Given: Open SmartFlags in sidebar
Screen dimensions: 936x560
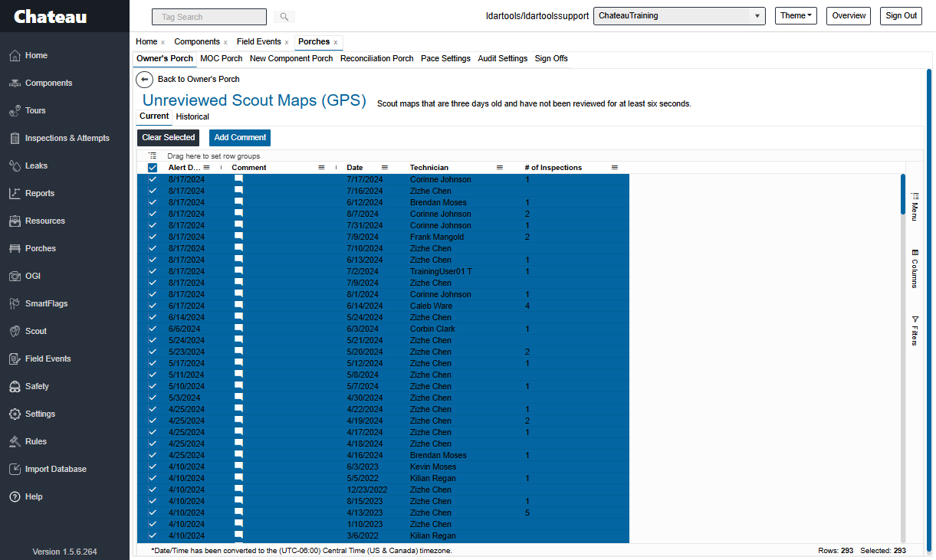Looking at the screenshot, I should pyautogui.click(x=46, y=303).
